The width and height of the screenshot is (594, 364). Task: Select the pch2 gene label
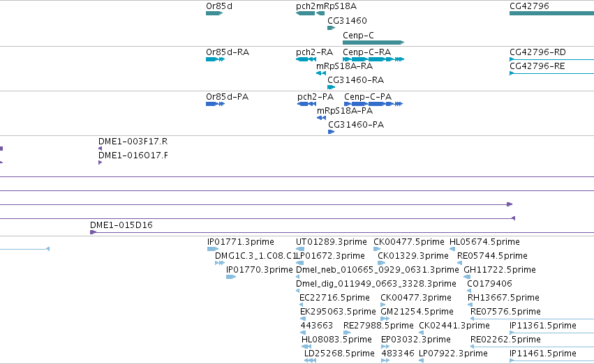coord(306,6)
